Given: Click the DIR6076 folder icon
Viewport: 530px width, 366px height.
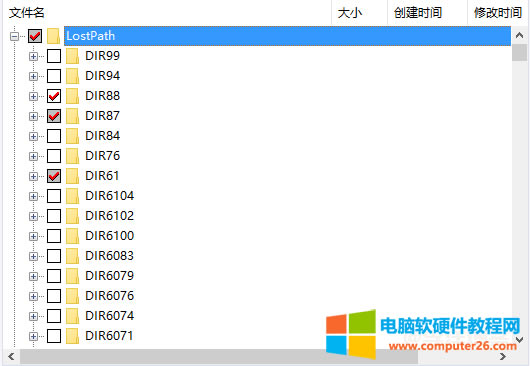Looking at the screenshot, I should coord(72,296).
